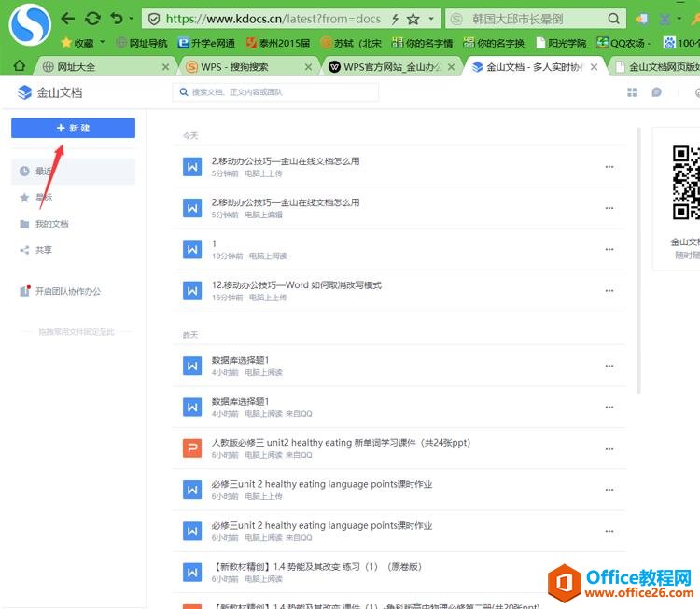Screen dimensions: 700x609
Task: Open 必修三unit 2 language points 电脑上上传 document
Action: pos(399,490)
